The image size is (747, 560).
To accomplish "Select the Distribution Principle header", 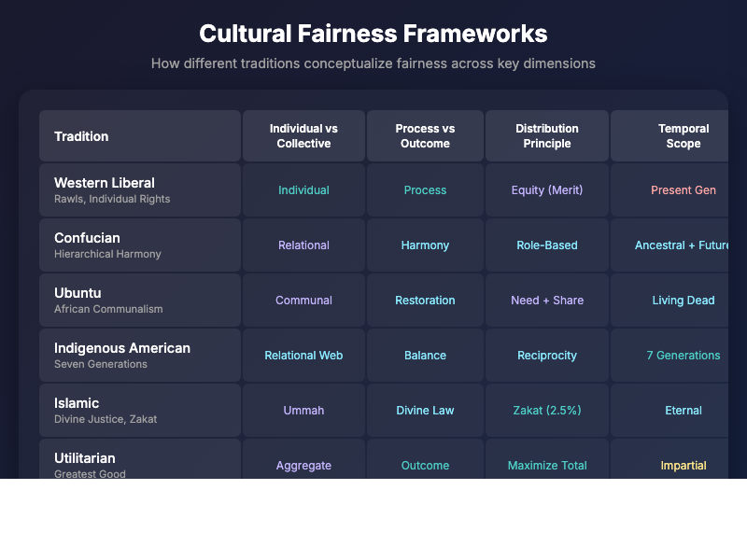I will (546, 136).
